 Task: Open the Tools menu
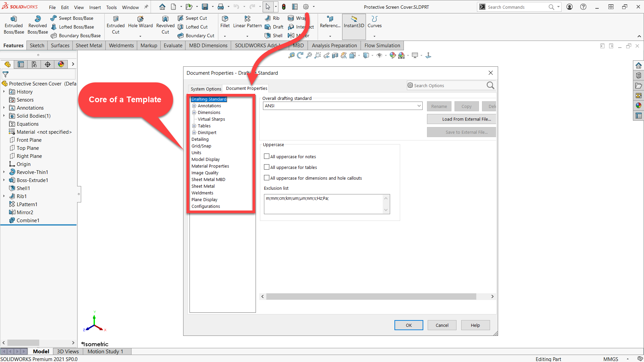(111, 7)
